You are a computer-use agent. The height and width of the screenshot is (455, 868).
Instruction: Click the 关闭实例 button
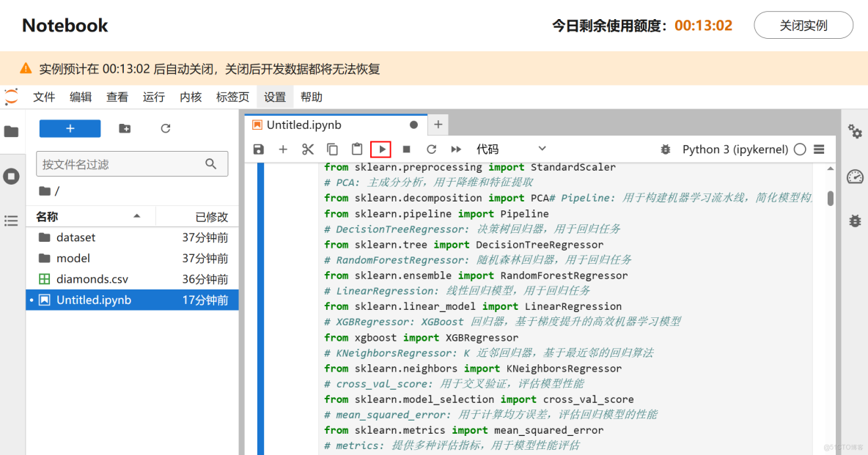(803, 25)
